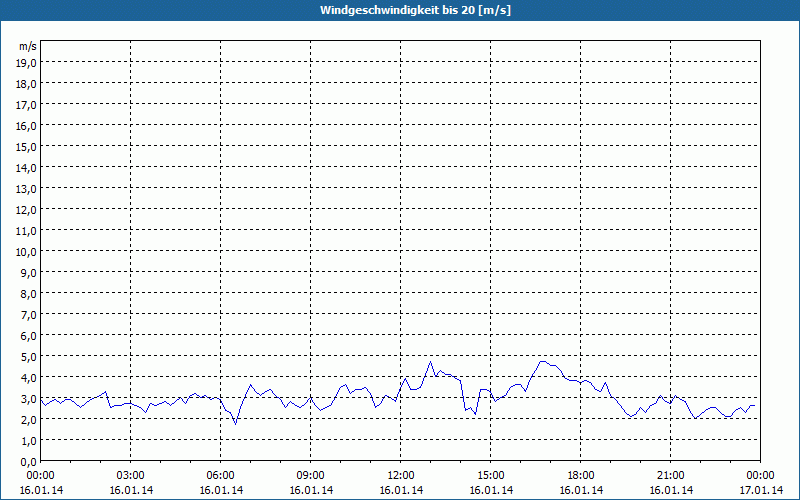This screenshot has width=800, height=500.
Task: Select the 09:00 time axis label
Action: click(x=311, y=476)
